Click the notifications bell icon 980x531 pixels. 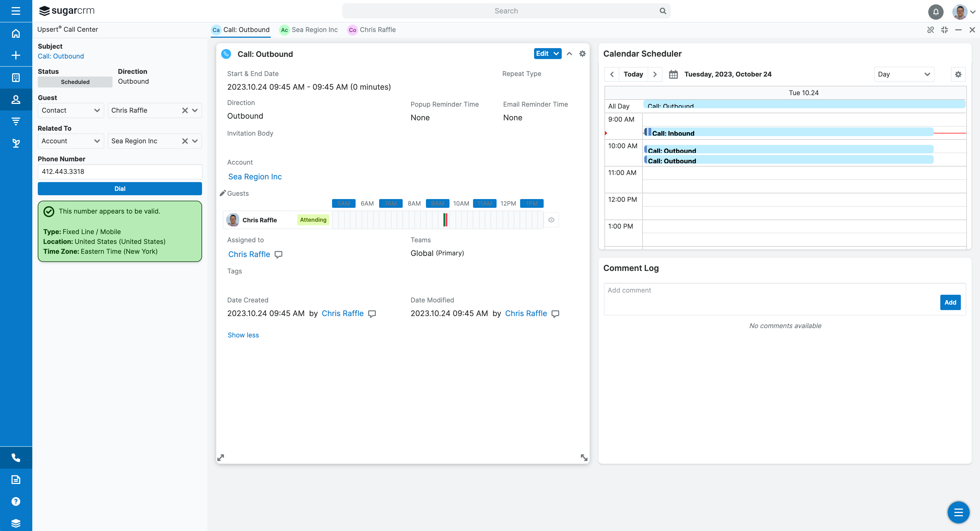point(935,11)
